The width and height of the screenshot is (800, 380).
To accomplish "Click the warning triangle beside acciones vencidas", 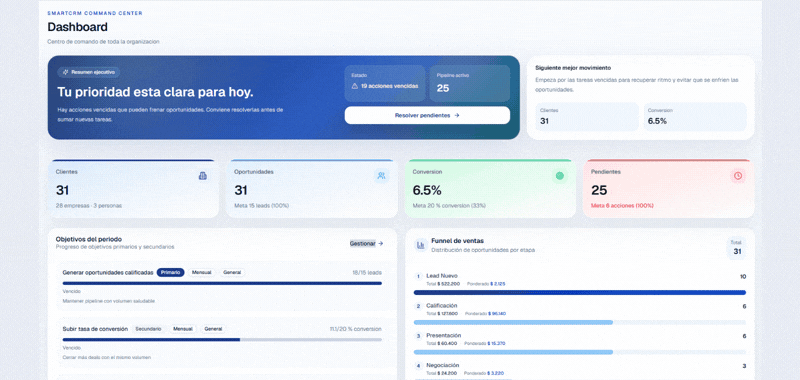I will pyautogui.click(x=355, y=86).
